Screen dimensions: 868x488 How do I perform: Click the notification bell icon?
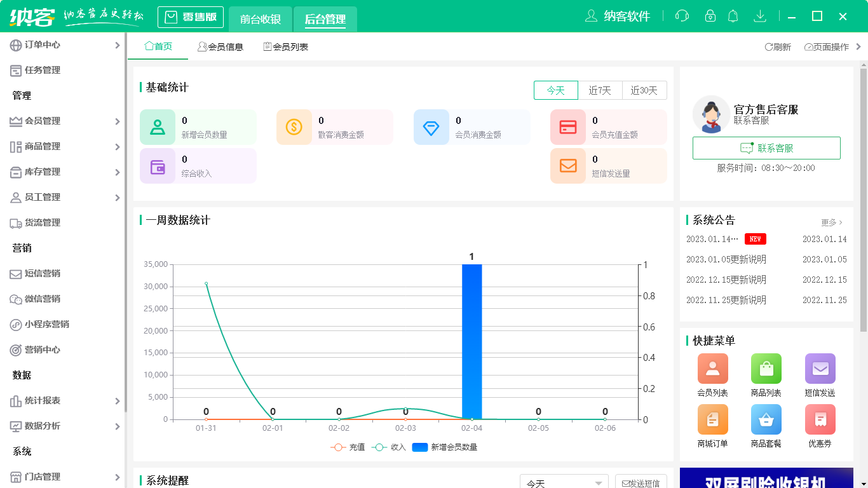pos(733,15)
